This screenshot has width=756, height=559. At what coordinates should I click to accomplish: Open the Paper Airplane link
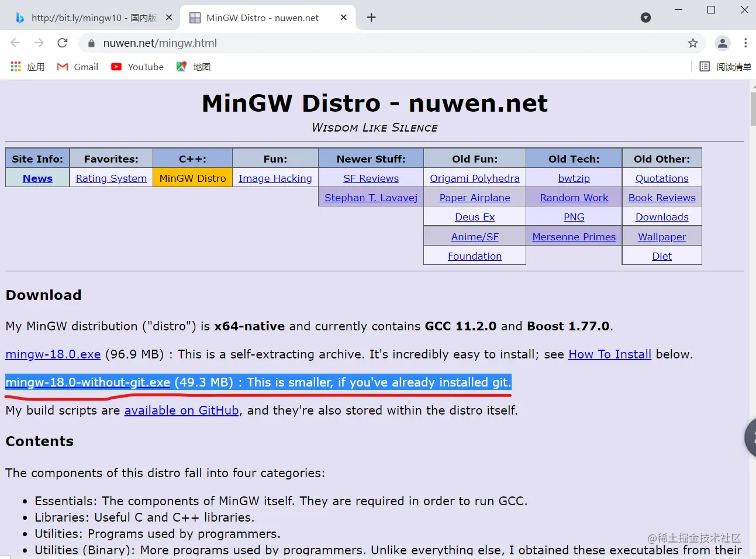click(x=475, y=198)
